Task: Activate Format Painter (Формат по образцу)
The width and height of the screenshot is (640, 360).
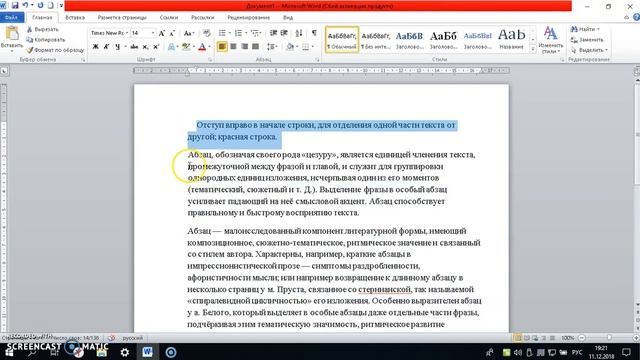Action: [55, 50]
